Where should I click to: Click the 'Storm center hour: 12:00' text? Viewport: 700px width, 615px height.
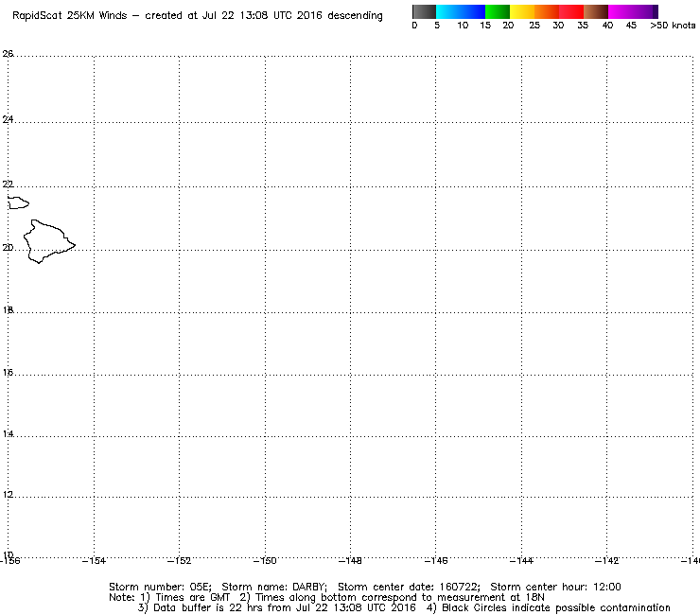[x=556, y=587]
